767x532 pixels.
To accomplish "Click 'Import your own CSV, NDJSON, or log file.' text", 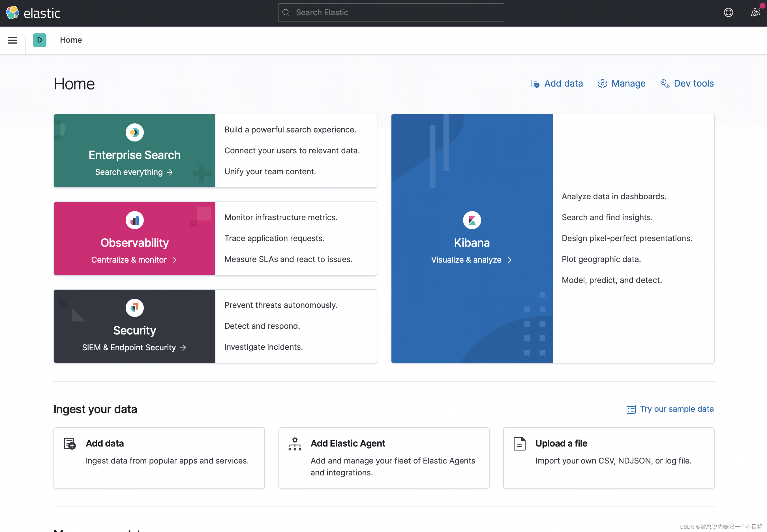I will [613, 461].
